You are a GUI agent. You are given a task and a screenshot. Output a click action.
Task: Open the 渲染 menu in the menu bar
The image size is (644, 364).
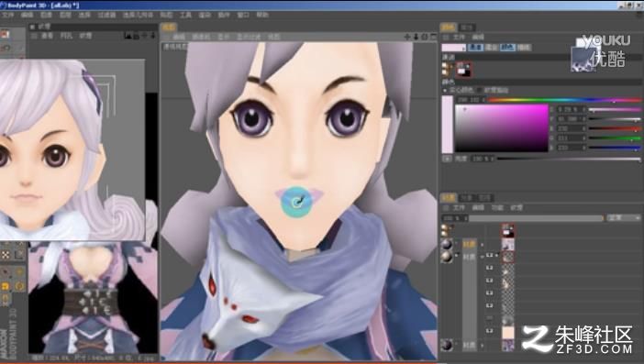coord(205,15)
